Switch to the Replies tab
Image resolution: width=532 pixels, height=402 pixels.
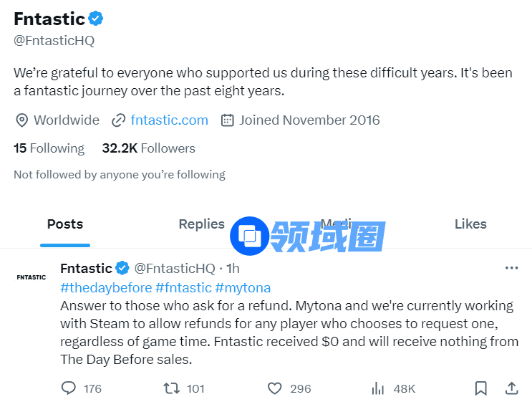tap(201, 224)
